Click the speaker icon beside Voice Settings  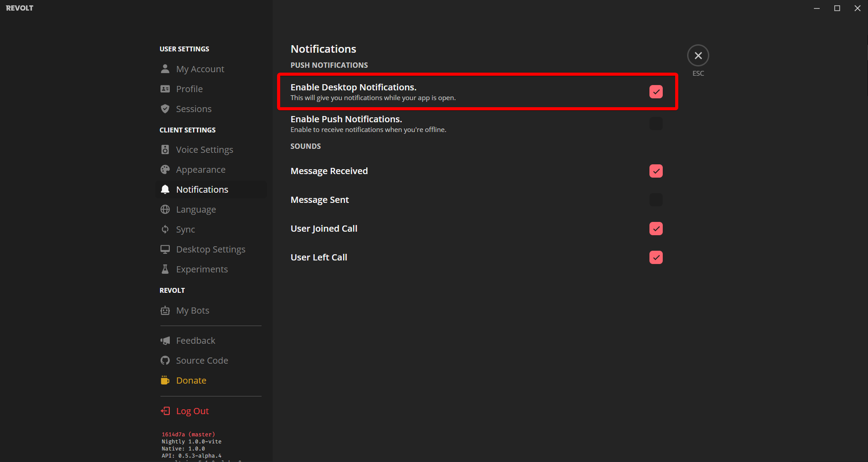pyautogui.click(x=165, y=149)
